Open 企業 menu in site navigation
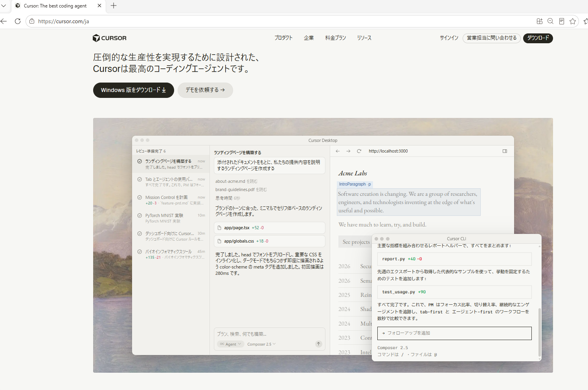The image size is (588, 390). tap(309, 38)
